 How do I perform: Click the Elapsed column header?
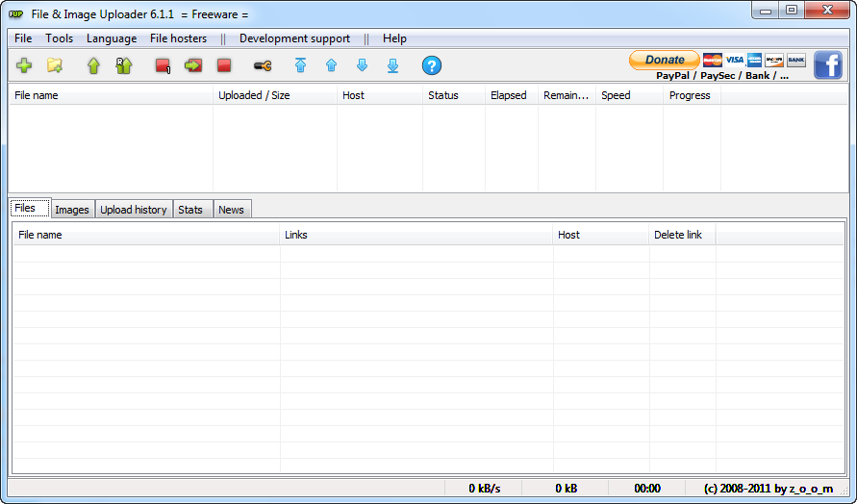pos(512,95)
